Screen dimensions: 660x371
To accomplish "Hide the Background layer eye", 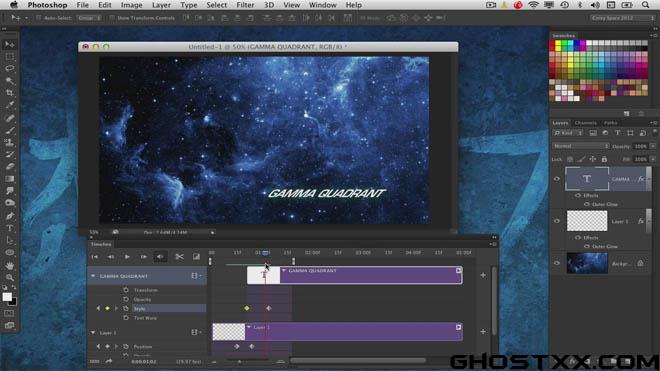I will pos(557,263).
